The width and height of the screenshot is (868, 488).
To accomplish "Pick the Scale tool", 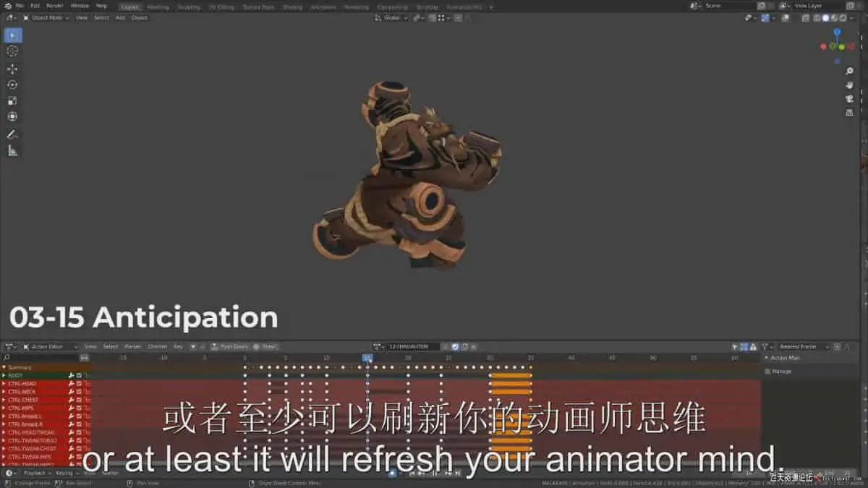I will coord(13,100).
